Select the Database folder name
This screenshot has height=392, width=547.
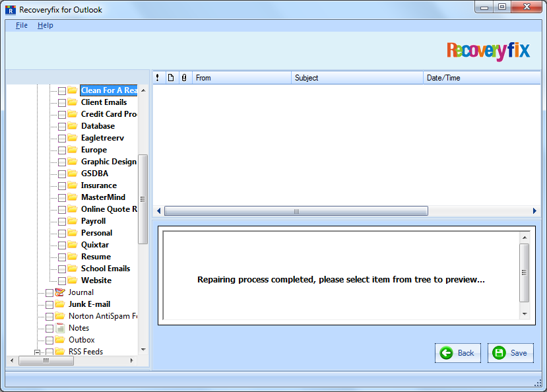[98, 126]
